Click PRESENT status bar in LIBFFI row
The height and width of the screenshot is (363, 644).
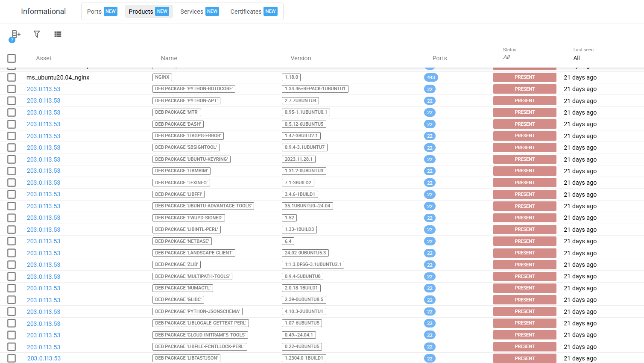[x=524, y=195]
